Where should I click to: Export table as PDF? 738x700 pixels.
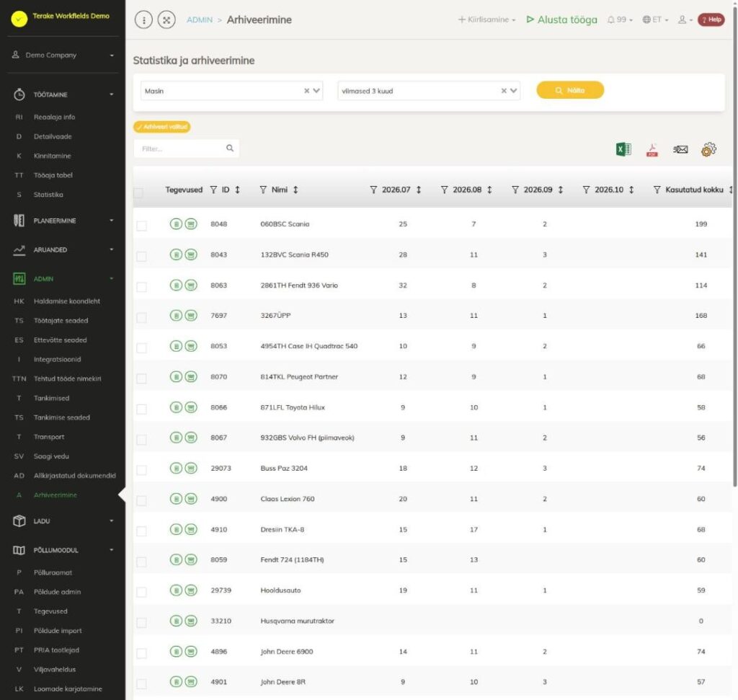click(x=652, y=150)
